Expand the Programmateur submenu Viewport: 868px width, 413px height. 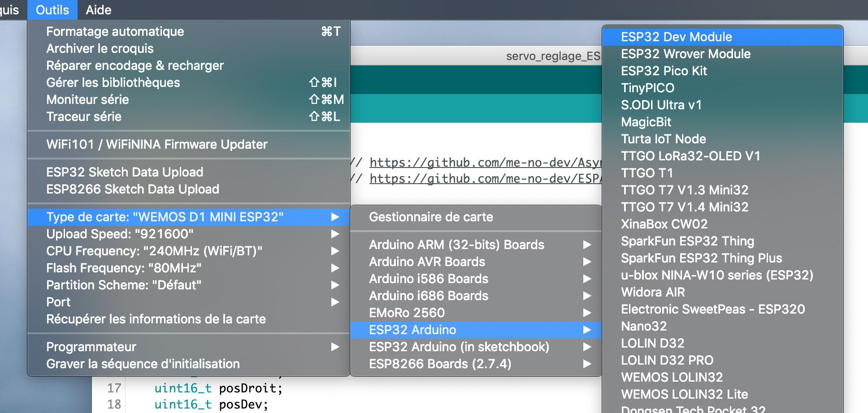pyautogui.click(x=189, y=347)
